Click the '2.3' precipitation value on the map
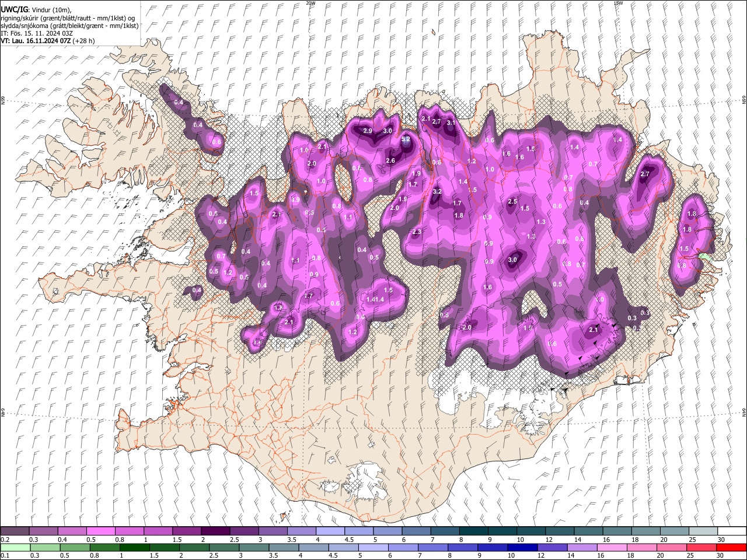747x560 pixels. tap(416, 232)
